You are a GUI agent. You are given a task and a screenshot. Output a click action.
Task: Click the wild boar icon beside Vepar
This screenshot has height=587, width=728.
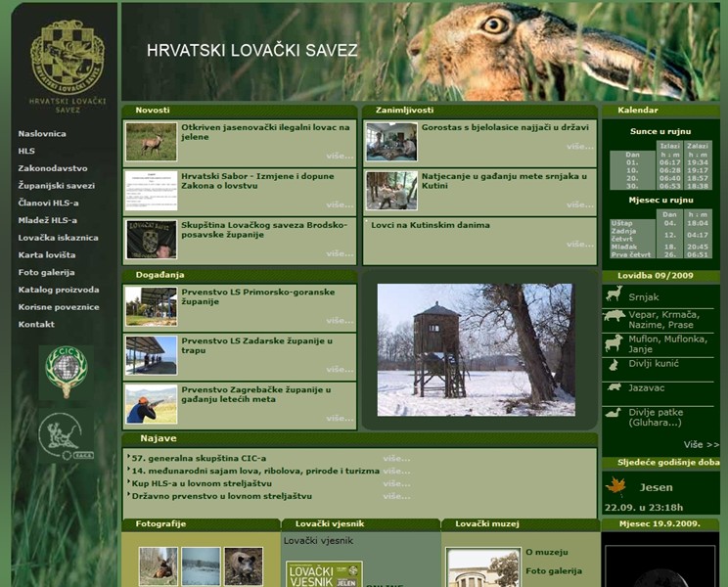[x=614, y=316]
